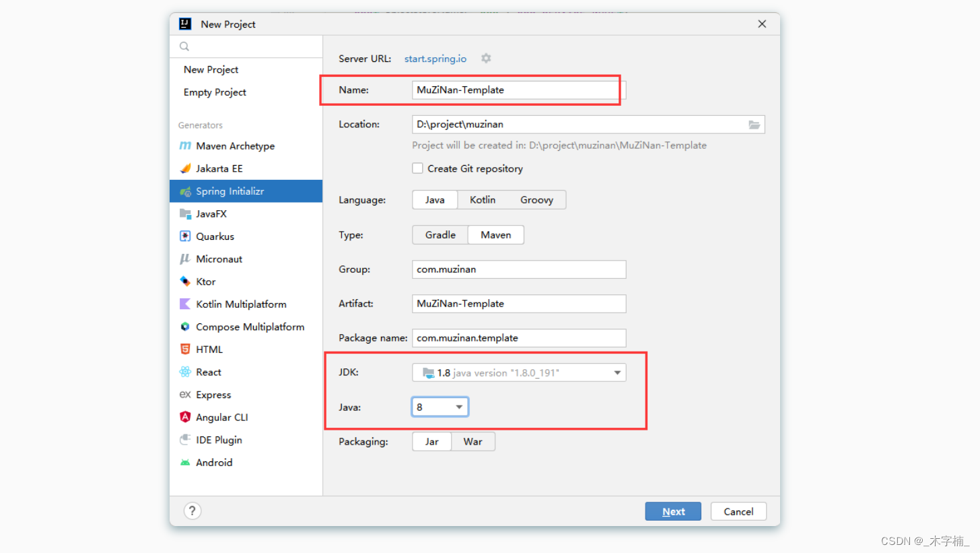Select Ktor generator entry
The image size is (980, 553).
(x=246, y=282)
